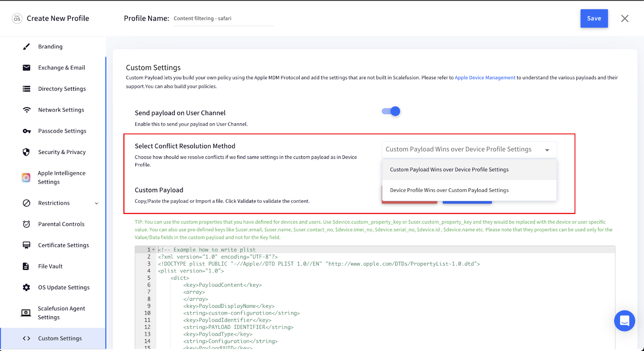Click line 2 xml version in code editor
Viewport: 644px width, 351px height.
pos(218,257)
